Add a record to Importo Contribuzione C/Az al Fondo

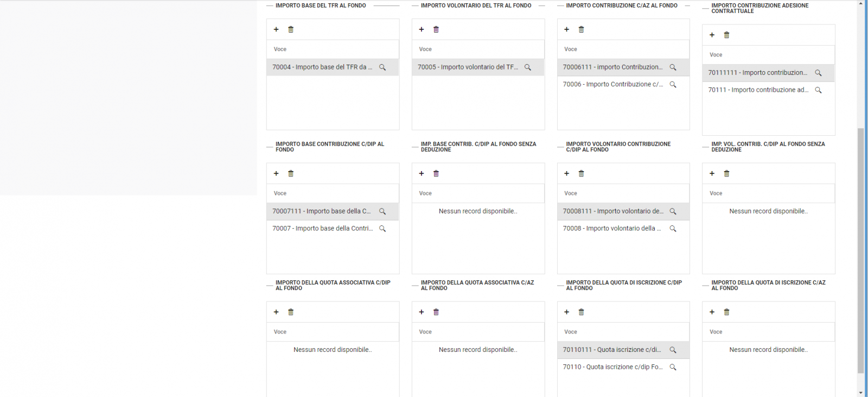click(x=566, y=29)
